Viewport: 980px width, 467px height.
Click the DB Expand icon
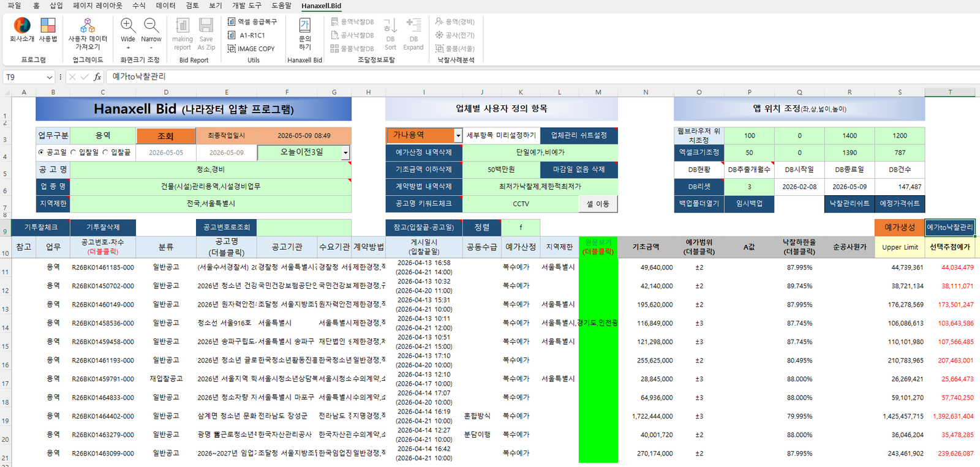coord(413,34)
